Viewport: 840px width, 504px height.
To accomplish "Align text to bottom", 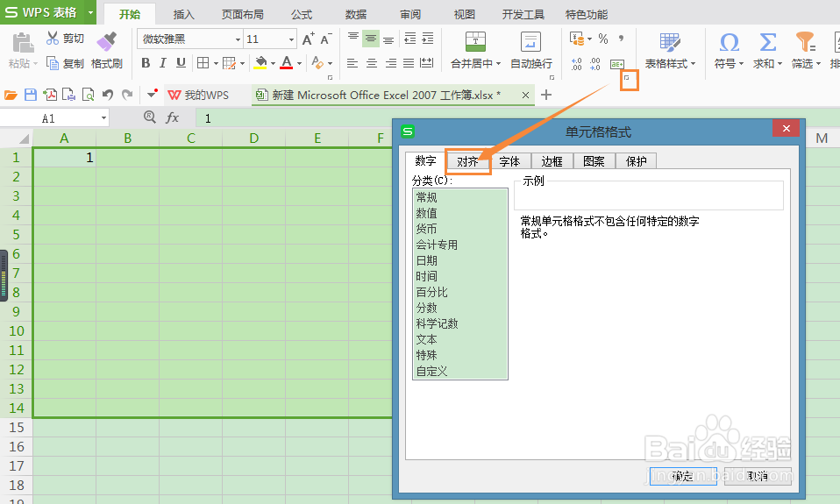I will click(388, 39).
